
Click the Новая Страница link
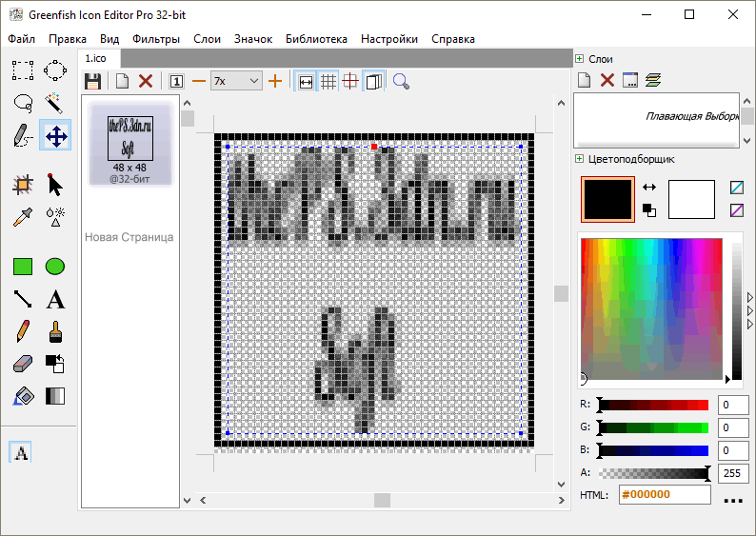click(x=129, y=237)
